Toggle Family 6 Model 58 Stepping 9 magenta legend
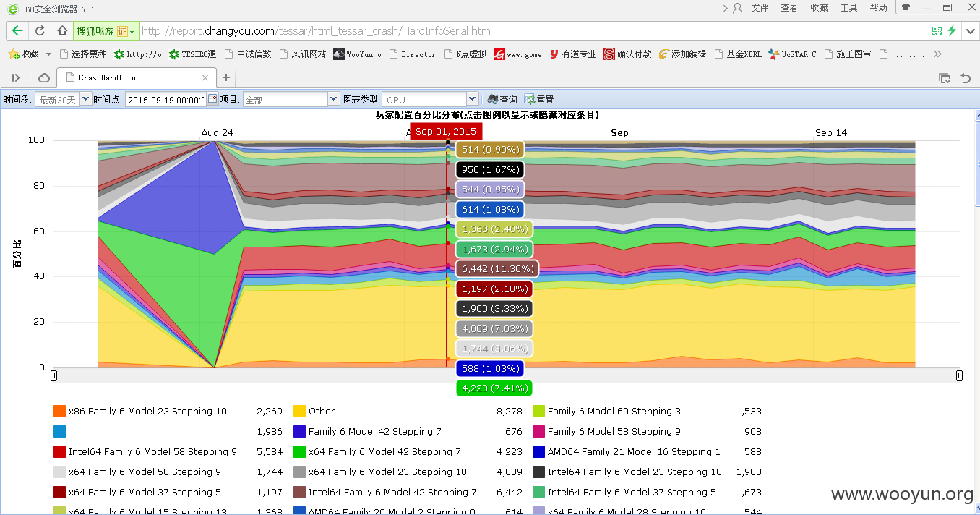980x515 pixels. 607,431
